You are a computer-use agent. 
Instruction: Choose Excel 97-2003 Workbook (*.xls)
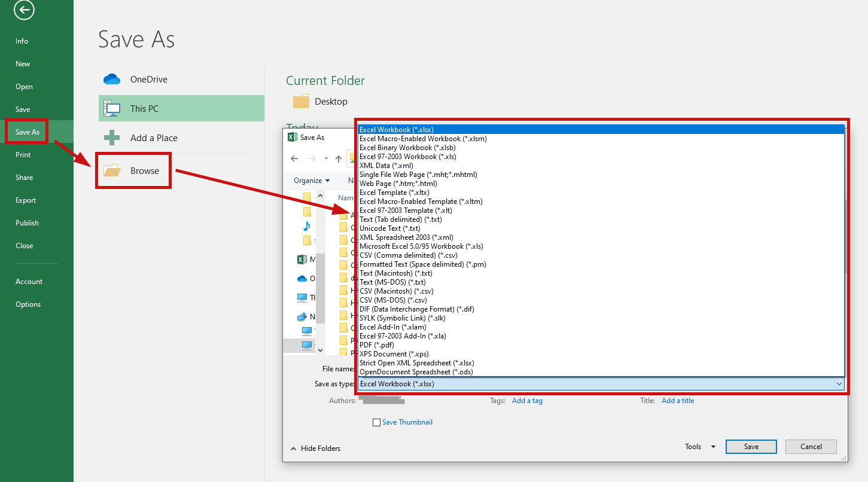[601, 157]
